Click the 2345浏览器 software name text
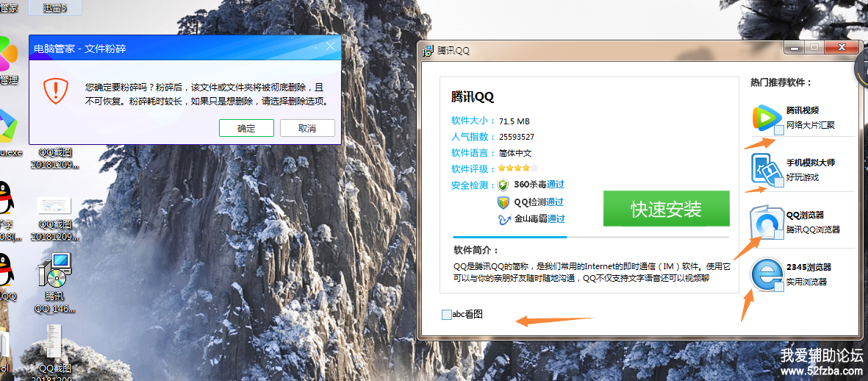The height and width of the screenshot is (381, 868). (x=808, y=268)
